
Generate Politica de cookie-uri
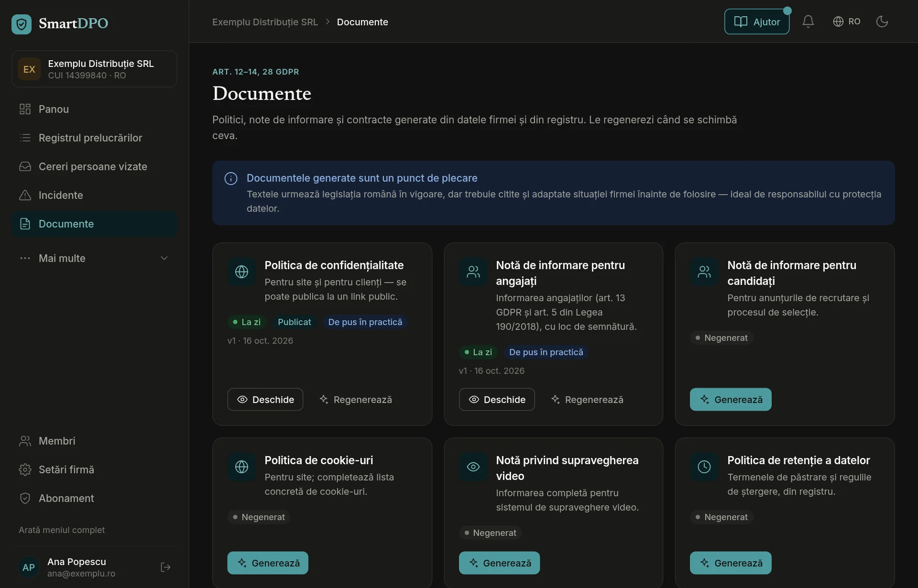point(268,563)
